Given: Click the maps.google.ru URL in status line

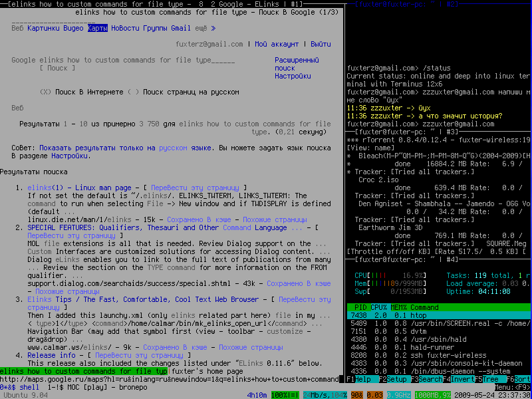Looking at the screenshot, I should pos(170,379).
